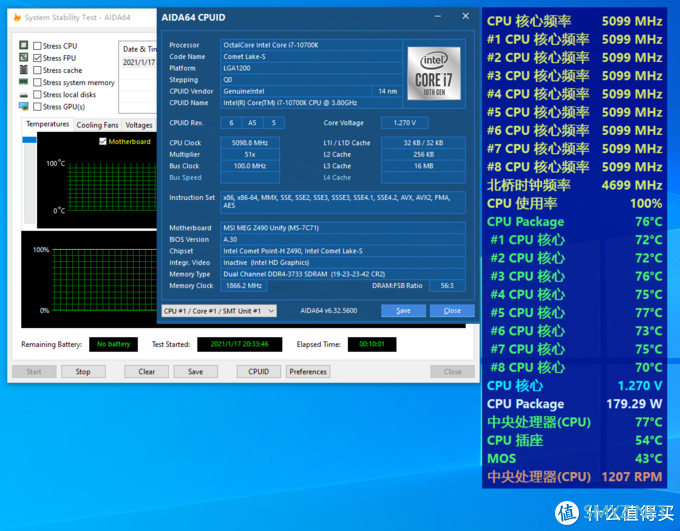The image size is (680, 531).
Task: Toggle the Motherboard temperature graph checkbox
Action: click(103, 141)
